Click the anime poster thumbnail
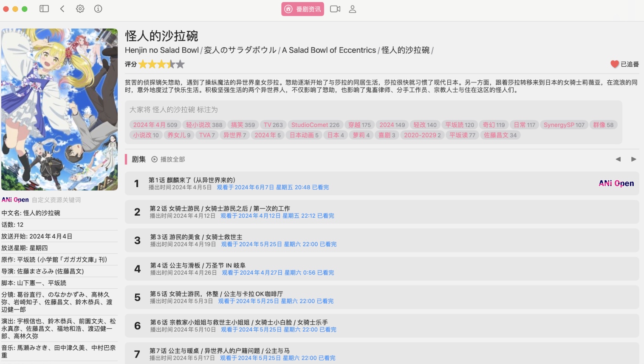Screen dimensions: 644x364 59,109
